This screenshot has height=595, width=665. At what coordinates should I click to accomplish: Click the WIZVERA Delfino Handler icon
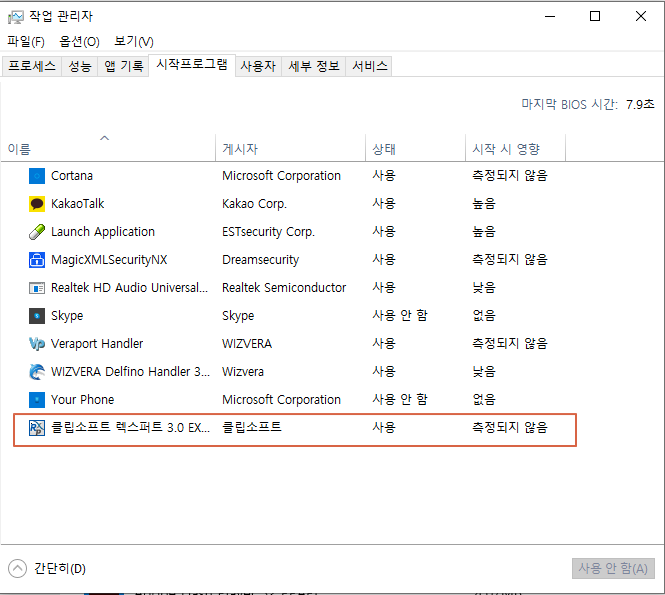(x=37, y=372)
